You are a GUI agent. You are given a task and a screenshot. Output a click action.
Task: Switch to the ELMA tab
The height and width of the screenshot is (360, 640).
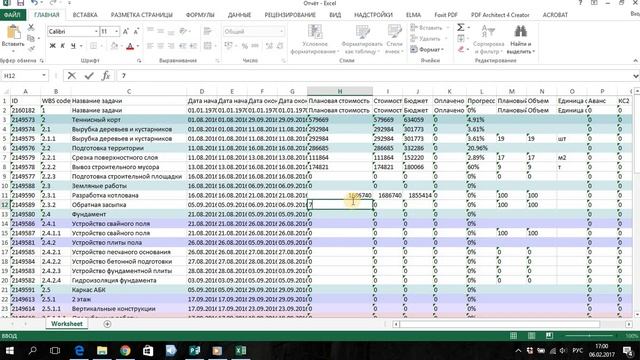[x=413, y=15]
